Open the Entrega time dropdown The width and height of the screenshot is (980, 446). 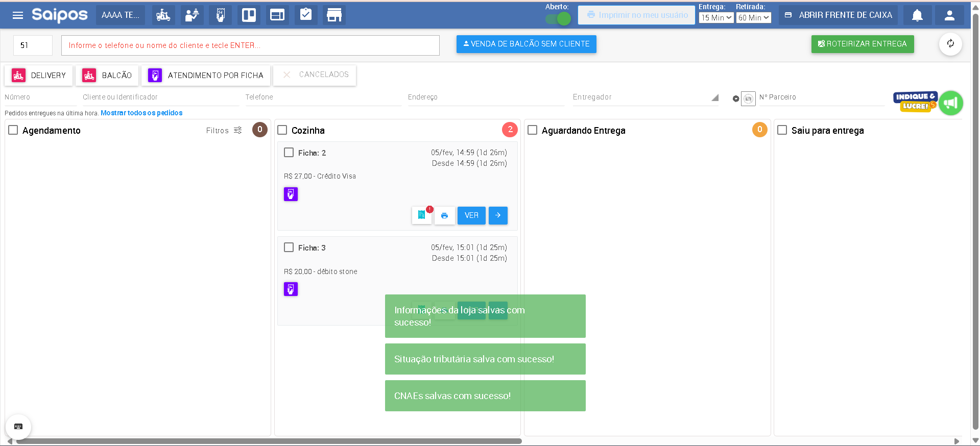[x=716, y=18]
